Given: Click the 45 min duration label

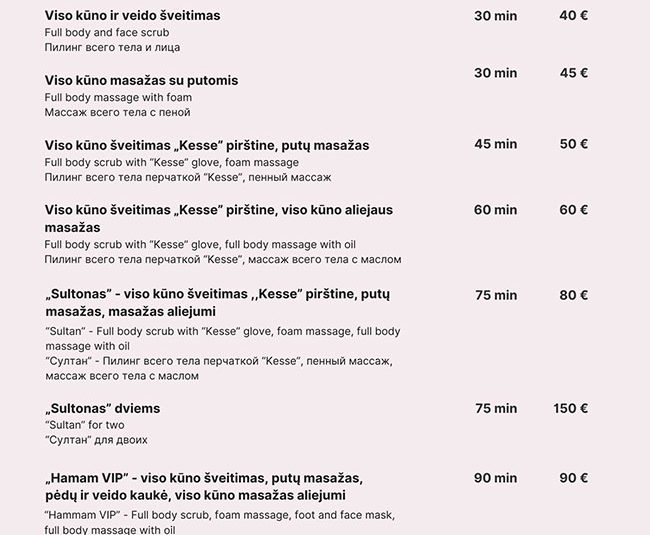Looking at the screenshot, I should click(495, 144).
